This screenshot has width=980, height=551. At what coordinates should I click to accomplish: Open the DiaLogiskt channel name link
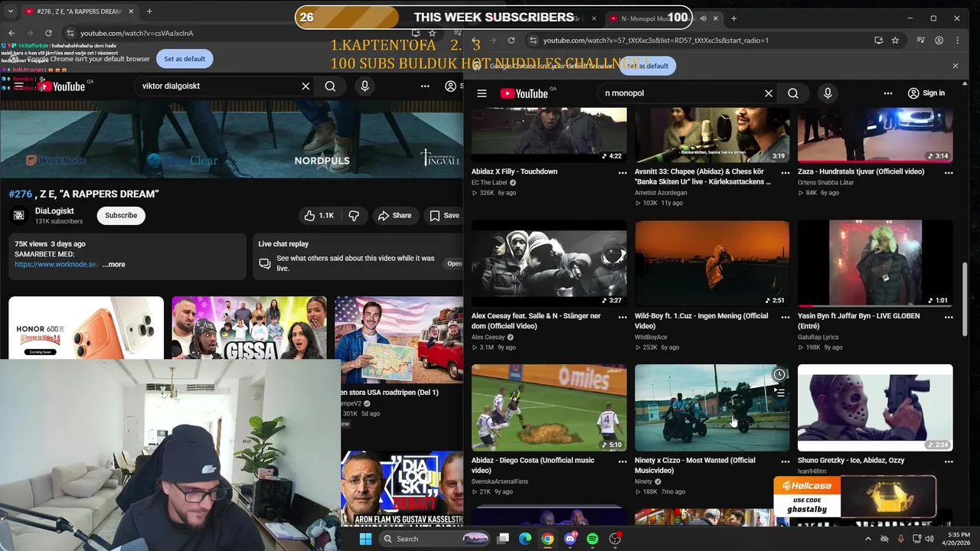click(54, 211)
